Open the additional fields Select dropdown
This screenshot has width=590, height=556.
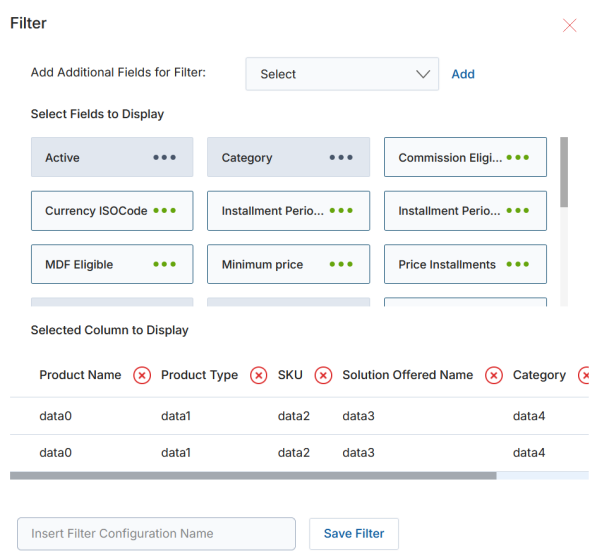[342, 74]
